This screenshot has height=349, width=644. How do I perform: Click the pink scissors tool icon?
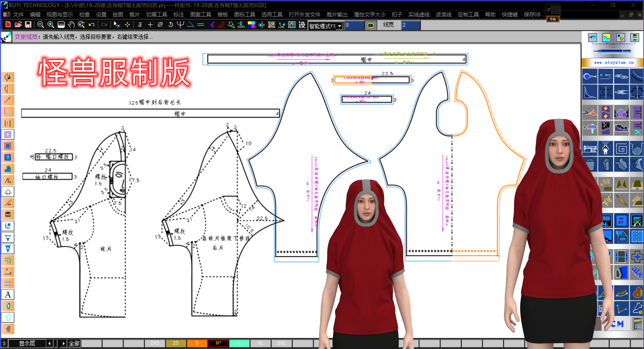[x=589, y=112]
